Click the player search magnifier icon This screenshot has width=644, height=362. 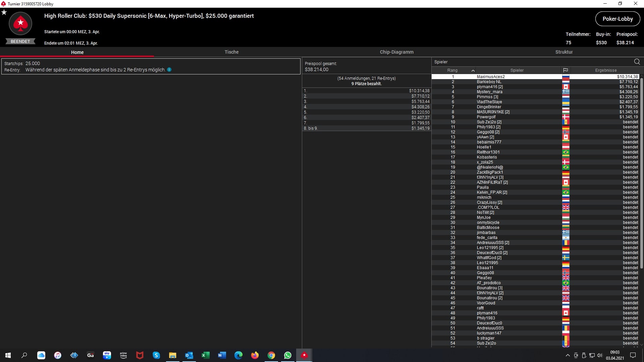coord(637,62)
